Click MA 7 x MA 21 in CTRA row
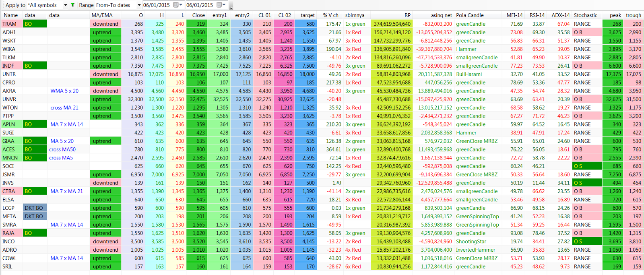This screenshot has height=275, width=644. [x=67, y=191]
